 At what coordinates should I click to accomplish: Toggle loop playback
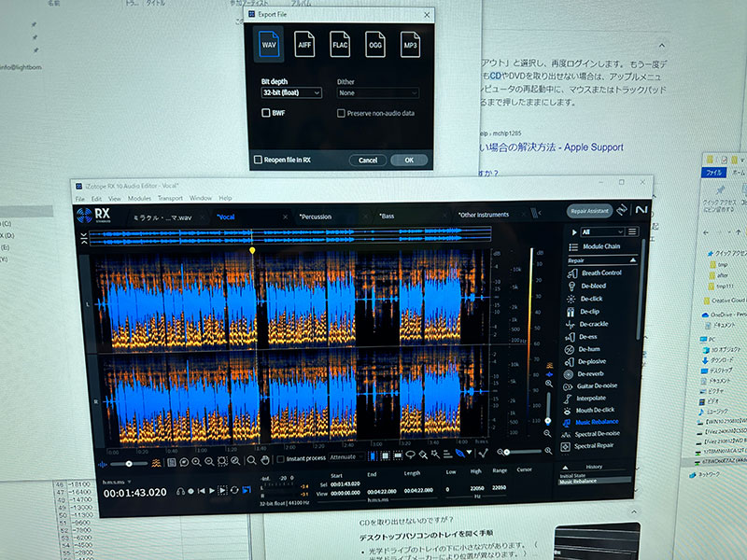pyautogui.click(x=234, y=490)
